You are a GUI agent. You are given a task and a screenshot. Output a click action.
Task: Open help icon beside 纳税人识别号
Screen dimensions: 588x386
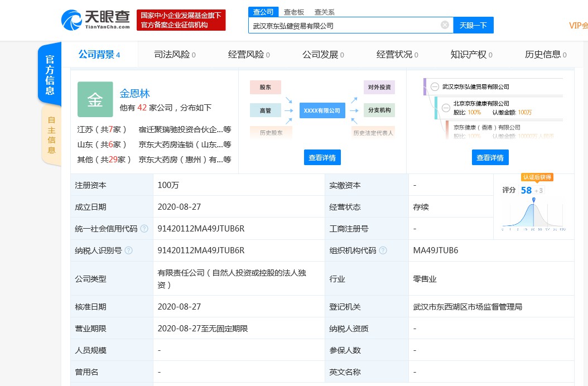pos(128,250)
